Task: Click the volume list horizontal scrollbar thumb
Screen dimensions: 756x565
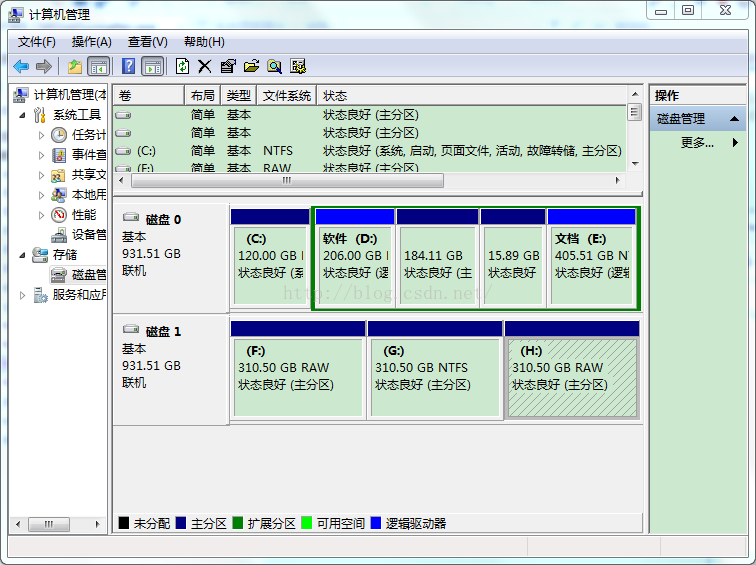Action: click(x=287, y=180)
